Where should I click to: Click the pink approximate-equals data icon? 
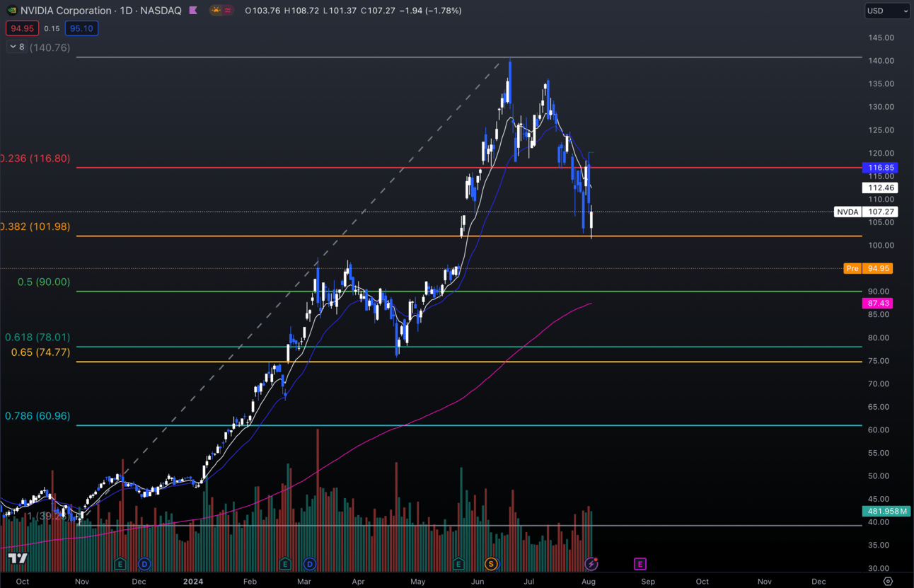click(x=228, y=11)
